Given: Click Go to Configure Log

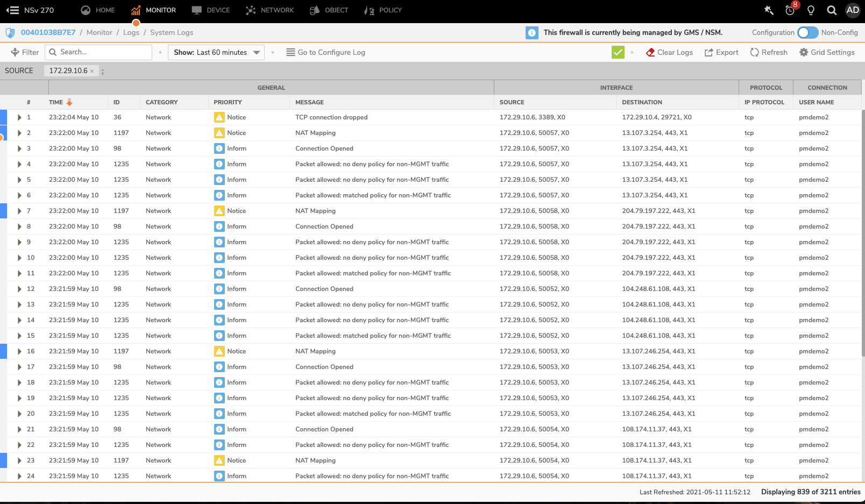Looking at the screenshot, I should point(325,52).
